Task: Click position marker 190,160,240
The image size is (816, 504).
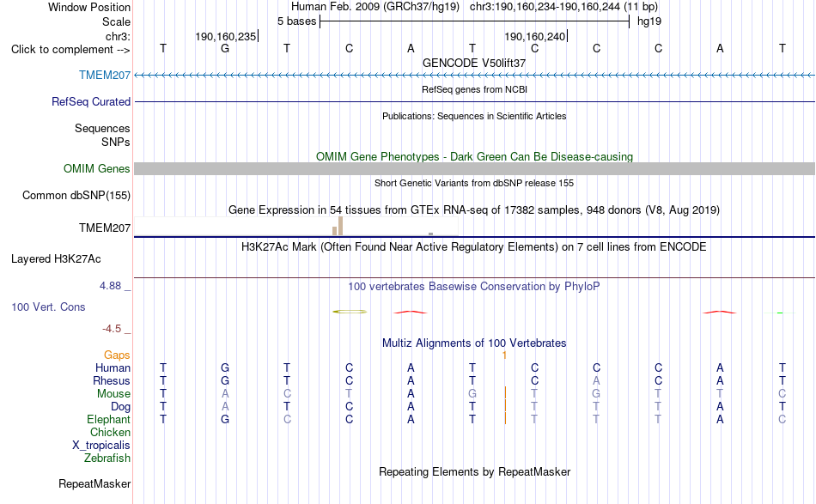Action: point(535,36)
